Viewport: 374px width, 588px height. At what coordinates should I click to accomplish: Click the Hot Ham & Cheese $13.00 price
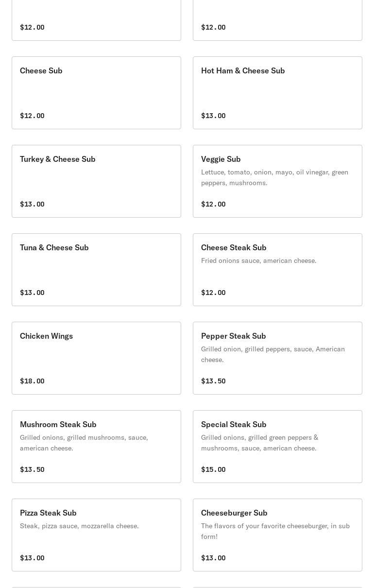[213, 116]
